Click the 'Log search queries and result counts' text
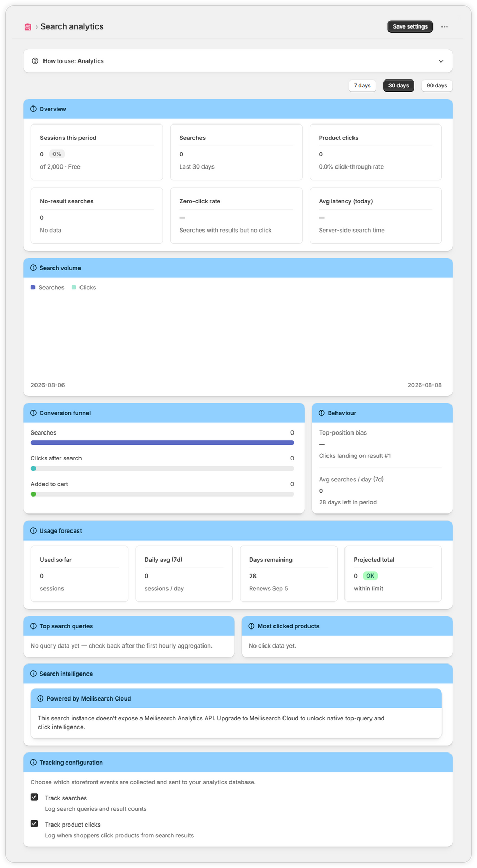Viewport: 477px width, 868px height. click(95, 809)
